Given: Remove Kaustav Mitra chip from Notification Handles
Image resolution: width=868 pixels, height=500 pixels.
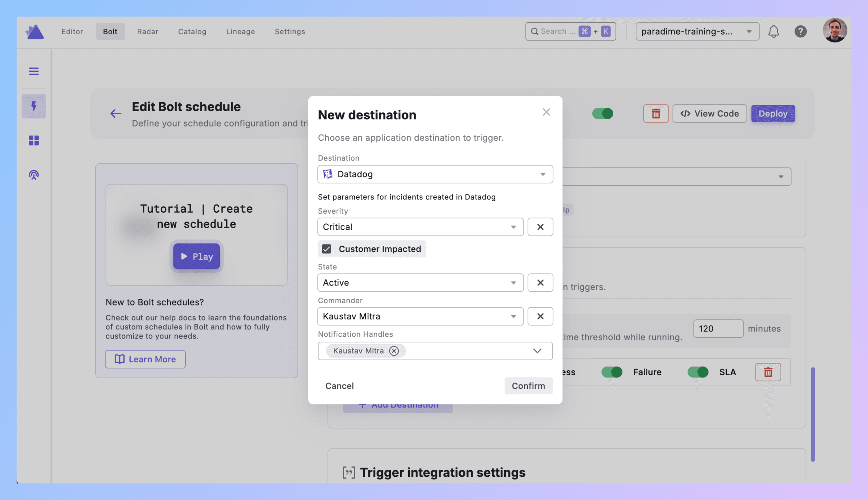Looking at the screenshot, I should pos(394,350).
